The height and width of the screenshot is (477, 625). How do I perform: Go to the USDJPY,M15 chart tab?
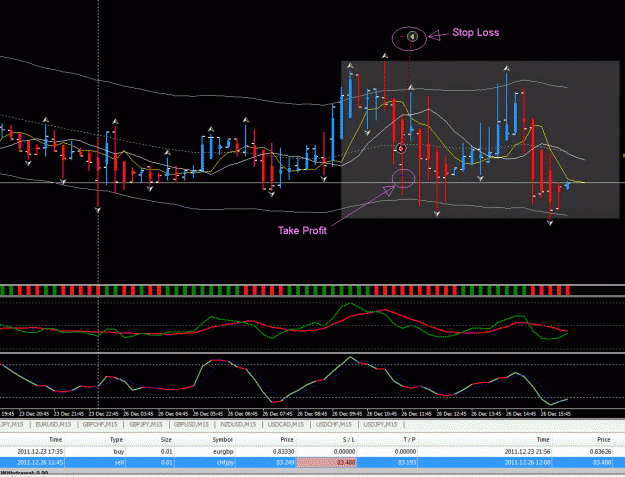point(380,425)
